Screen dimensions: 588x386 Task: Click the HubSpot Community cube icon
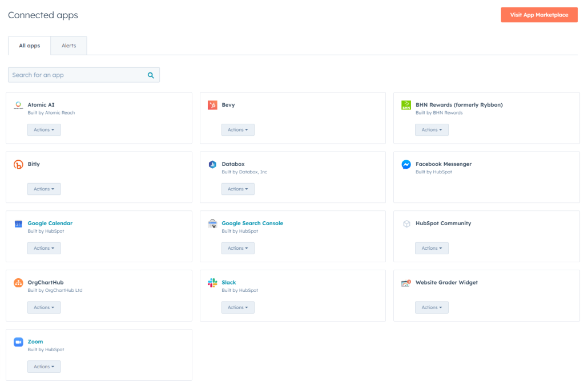(x=406, y=224)
